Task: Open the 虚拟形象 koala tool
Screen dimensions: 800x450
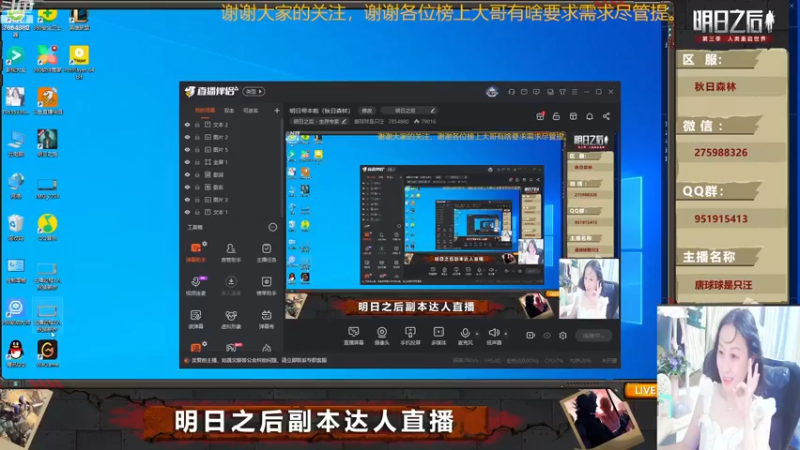Action: (x=231, y=319)
